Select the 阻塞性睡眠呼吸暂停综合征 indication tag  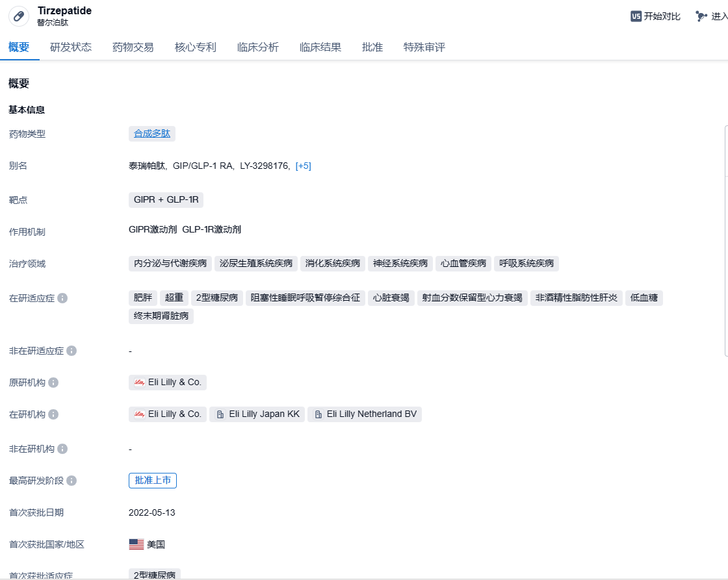[305, 298]
